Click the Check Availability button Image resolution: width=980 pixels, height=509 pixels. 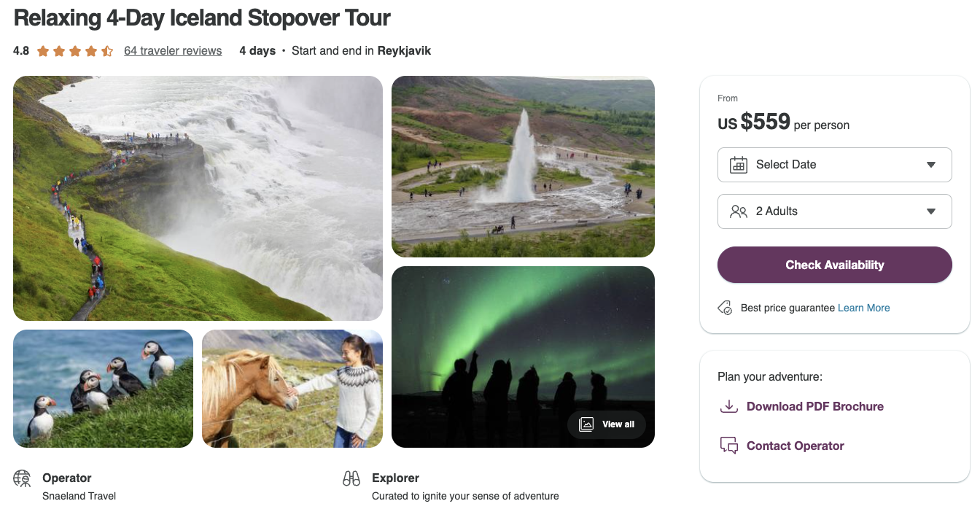[834, 265]
